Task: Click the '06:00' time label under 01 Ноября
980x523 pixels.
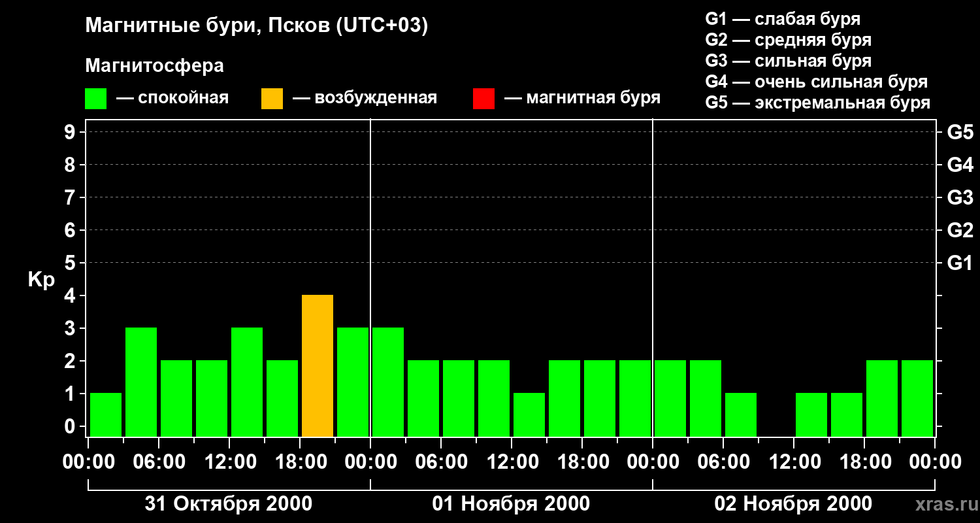Action: pyautogui.click(x=442, y=462)
